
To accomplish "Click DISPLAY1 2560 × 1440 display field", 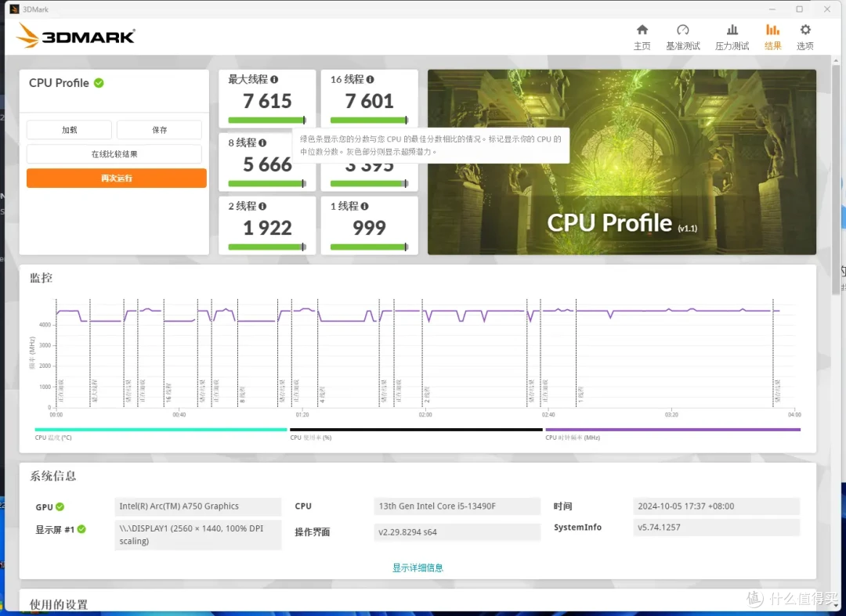I will tap(198, 535).
